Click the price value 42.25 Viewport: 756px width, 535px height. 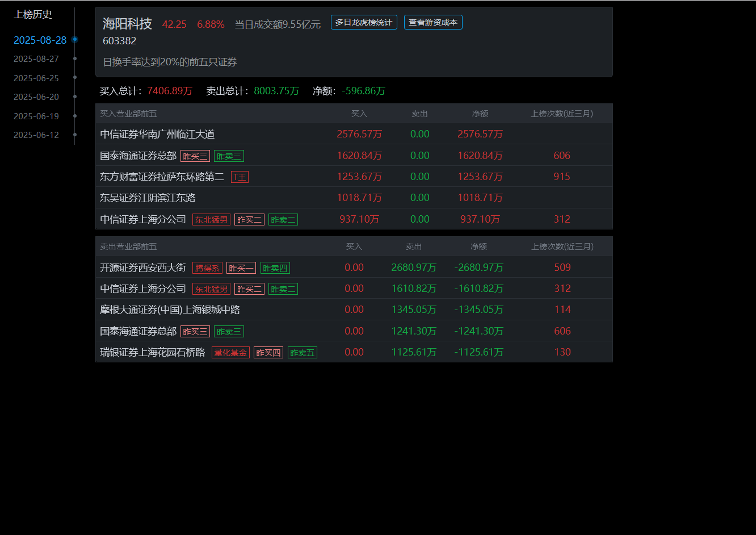coord(174,24)
